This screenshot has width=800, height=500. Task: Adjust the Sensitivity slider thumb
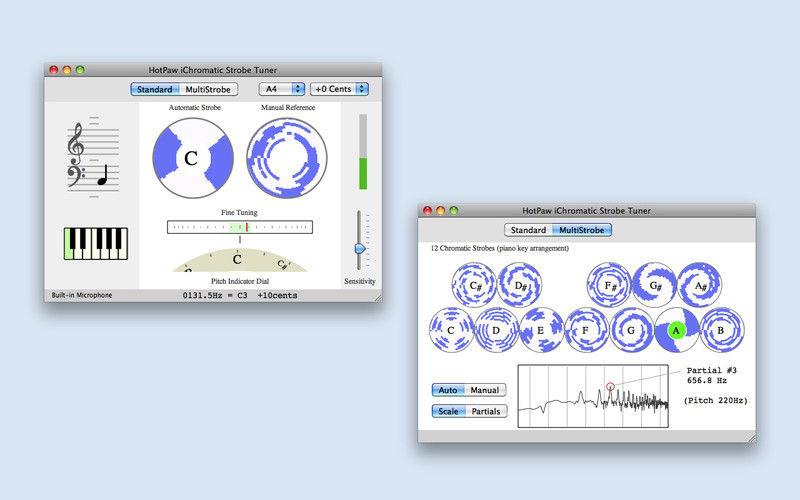click(x=360, y=248)
